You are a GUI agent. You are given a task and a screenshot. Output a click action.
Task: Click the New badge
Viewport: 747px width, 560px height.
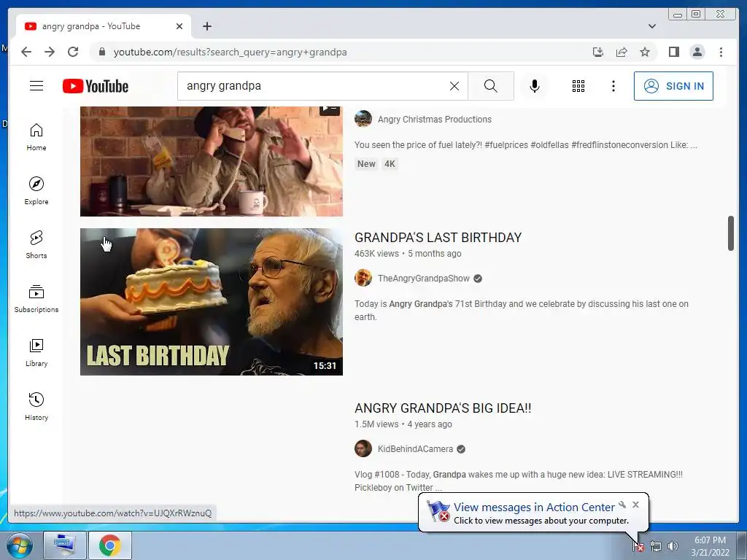pyautogui.click(x=366, y=164)
